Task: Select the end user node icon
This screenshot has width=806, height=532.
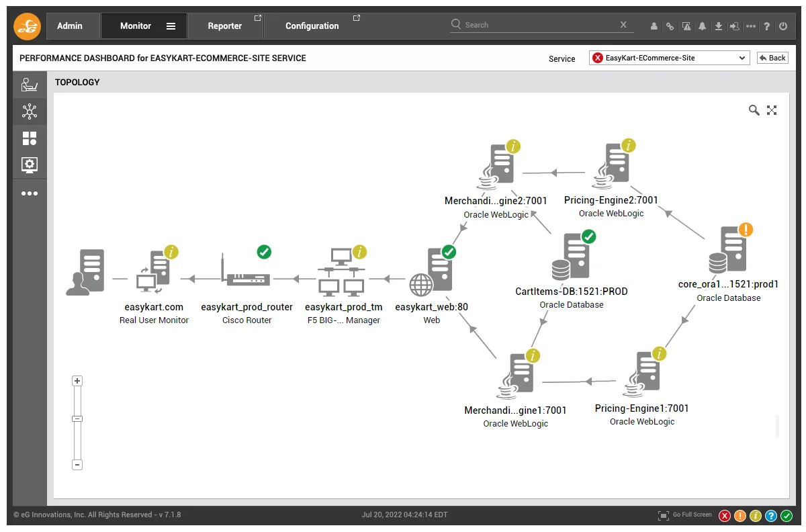Action: coord(85,272)
